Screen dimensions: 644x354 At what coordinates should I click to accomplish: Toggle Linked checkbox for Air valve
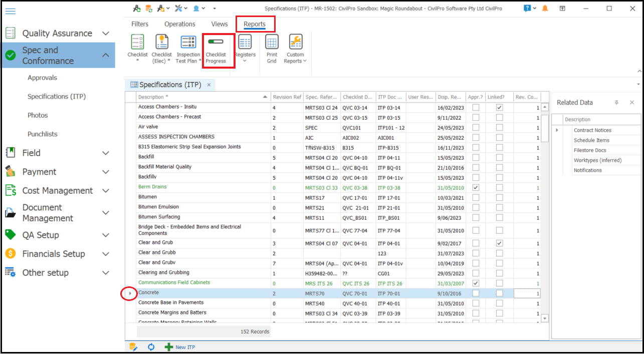point(499,127)
